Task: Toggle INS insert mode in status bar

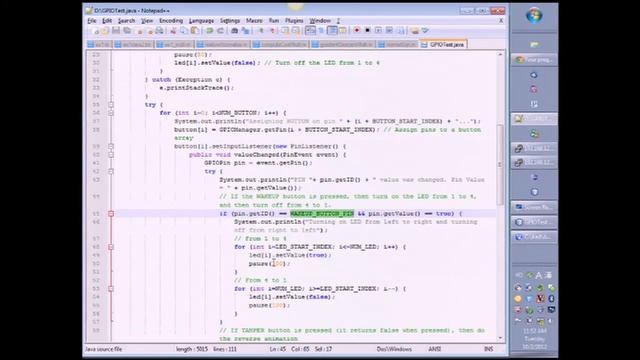Action: click(488, 349)
